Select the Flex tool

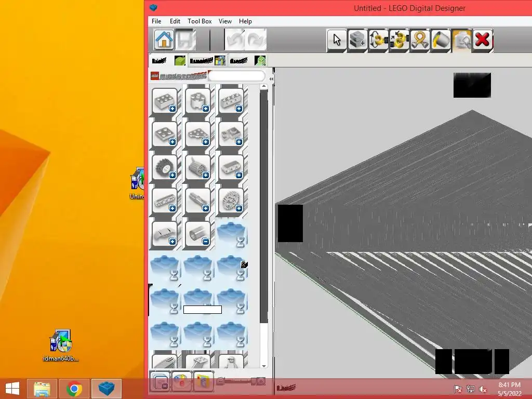420,40
